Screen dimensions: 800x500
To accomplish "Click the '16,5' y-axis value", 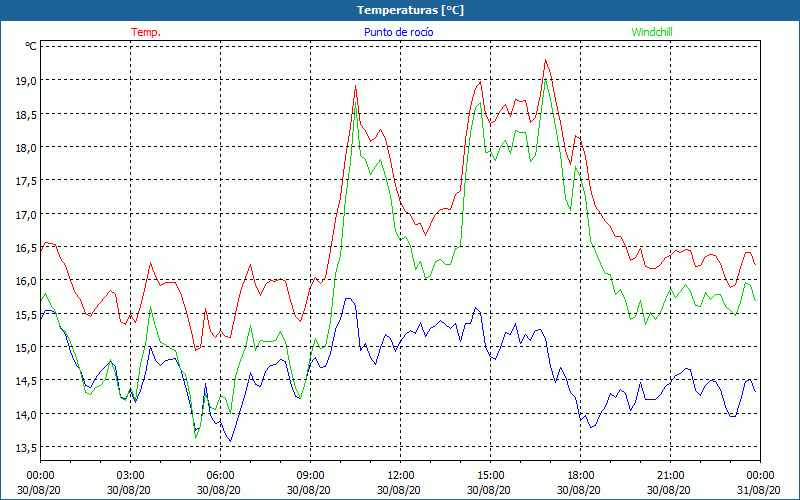I will tap(28, 247).
